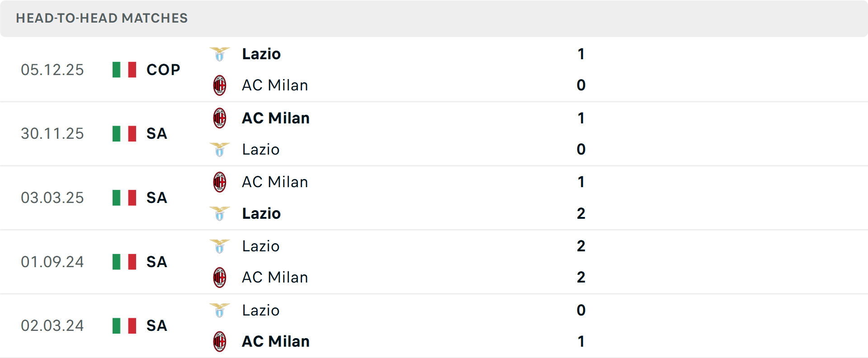The image size is (868, 358).
Task: Click the AC Milan badge in the 30.11.25 row
Action: click(x=220, y=118)
